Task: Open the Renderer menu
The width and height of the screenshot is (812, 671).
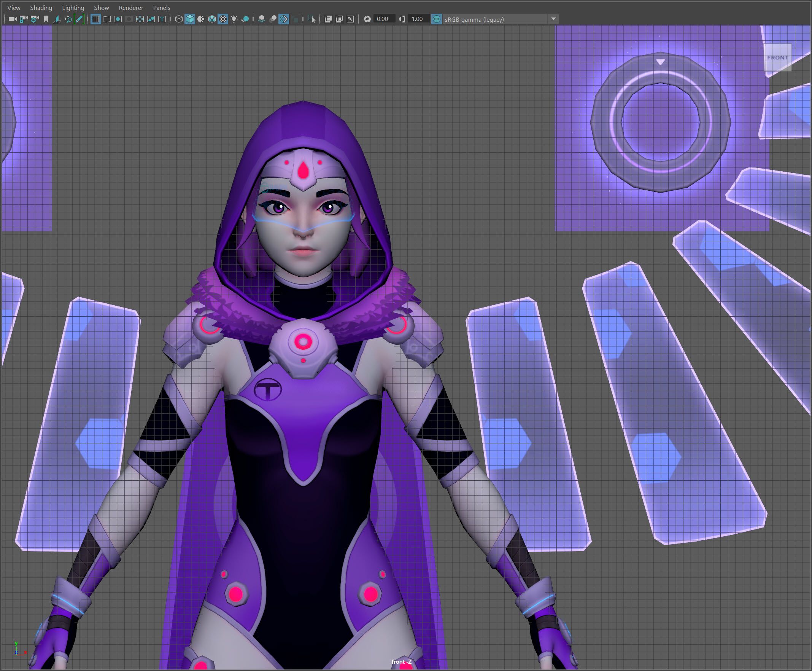Action: pyautogui.click(x=131, y=8)
